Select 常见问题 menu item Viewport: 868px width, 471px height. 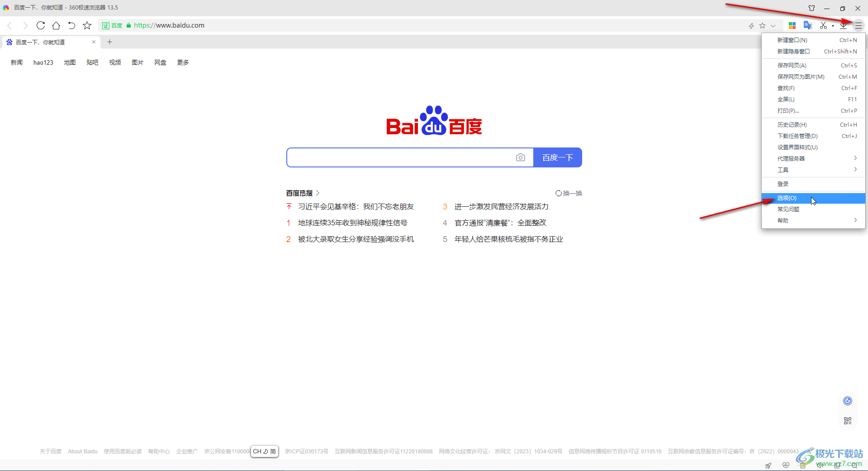[x=813, y=209]
